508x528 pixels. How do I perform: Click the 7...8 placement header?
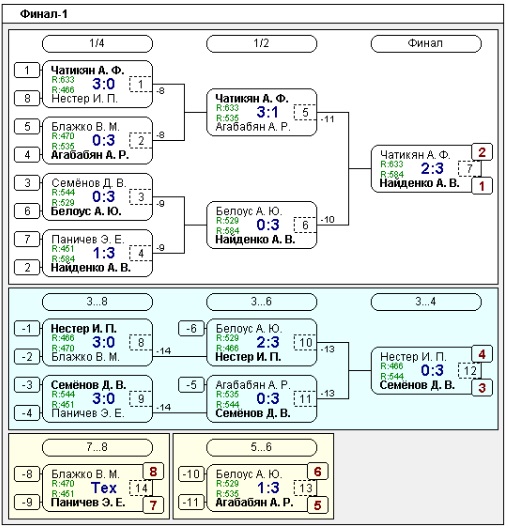point(97,447)
